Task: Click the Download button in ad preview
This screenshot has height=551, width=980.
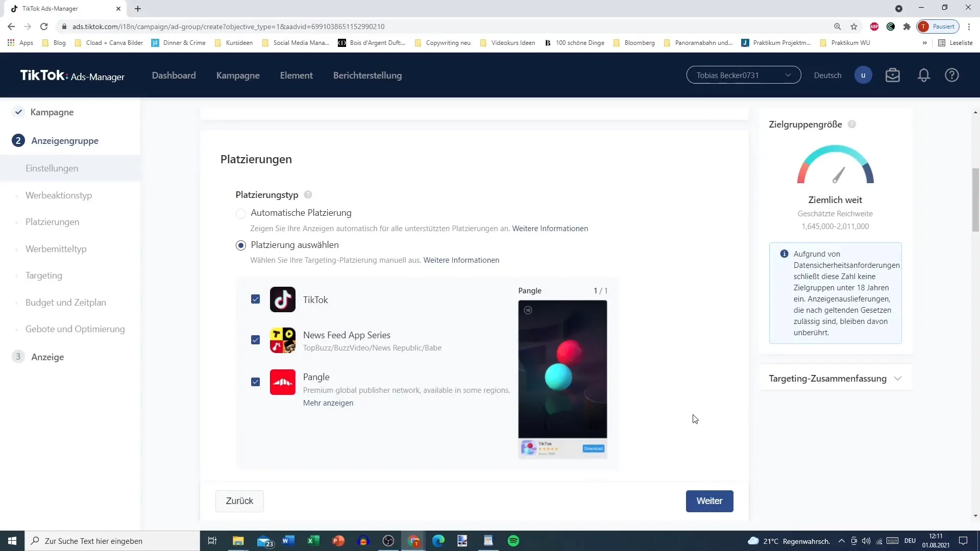Action: [x=593, y=448]
